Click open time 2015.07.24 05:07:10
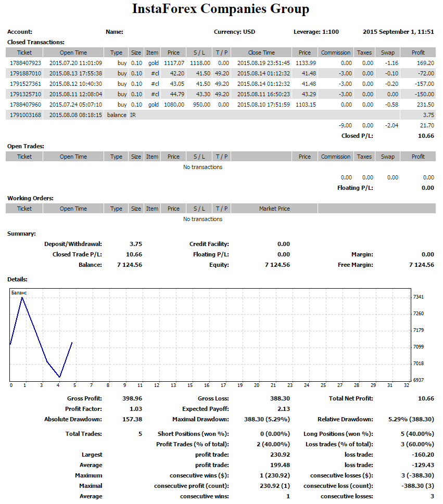This screenshot has width=443, height=504. [75, 105]
